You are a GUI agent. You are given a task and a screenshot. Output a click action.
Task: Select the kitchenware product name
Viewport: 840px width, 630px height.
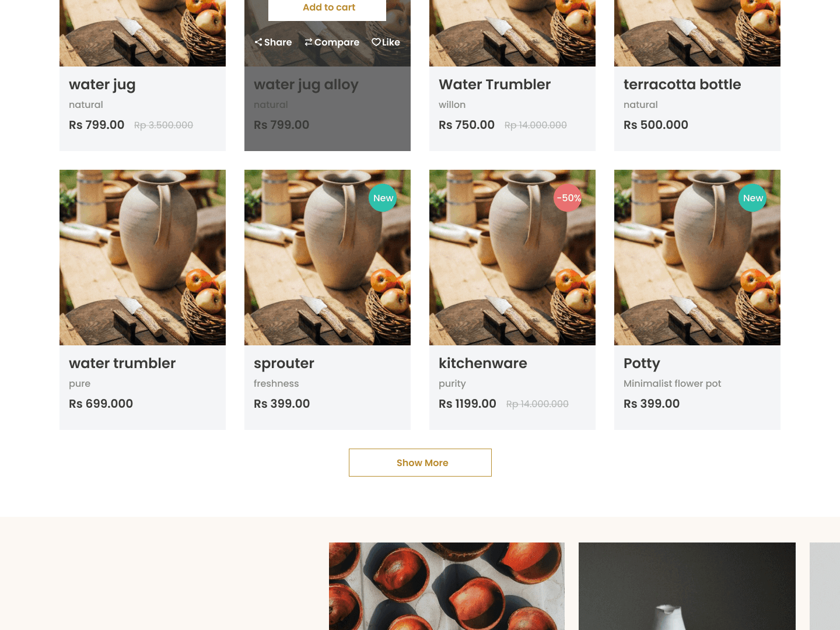pyautogui.click(x=482, y=363)
